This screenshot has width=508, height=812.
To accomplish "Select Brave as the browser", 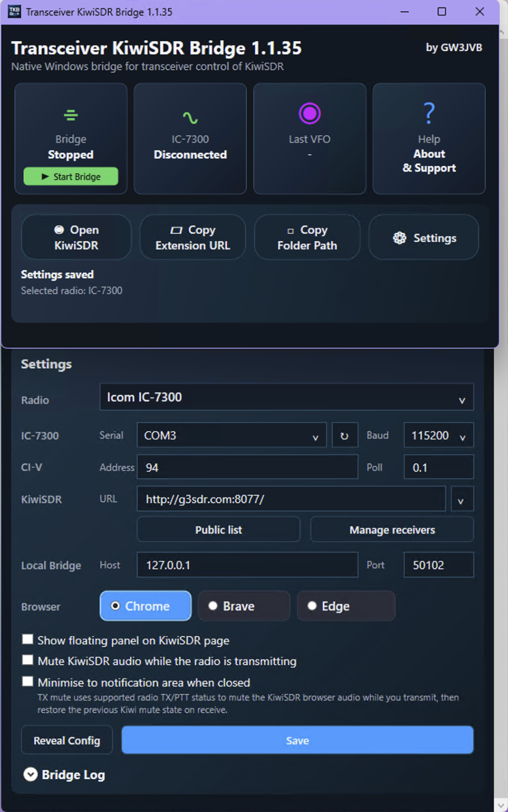I will (244, 606).
